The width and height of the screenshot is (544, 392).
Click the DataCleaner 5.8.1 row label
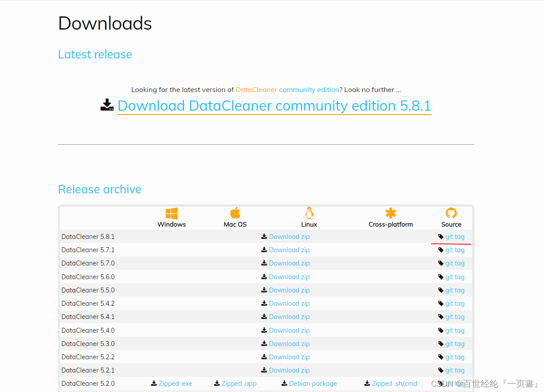pyautogui.click(x=88, y=237)
